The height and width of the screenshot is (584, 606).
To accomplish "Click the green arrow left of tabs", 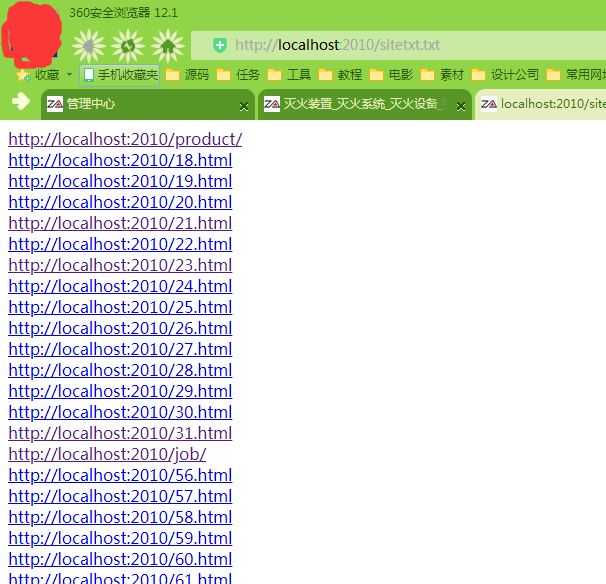I will 20,102.
